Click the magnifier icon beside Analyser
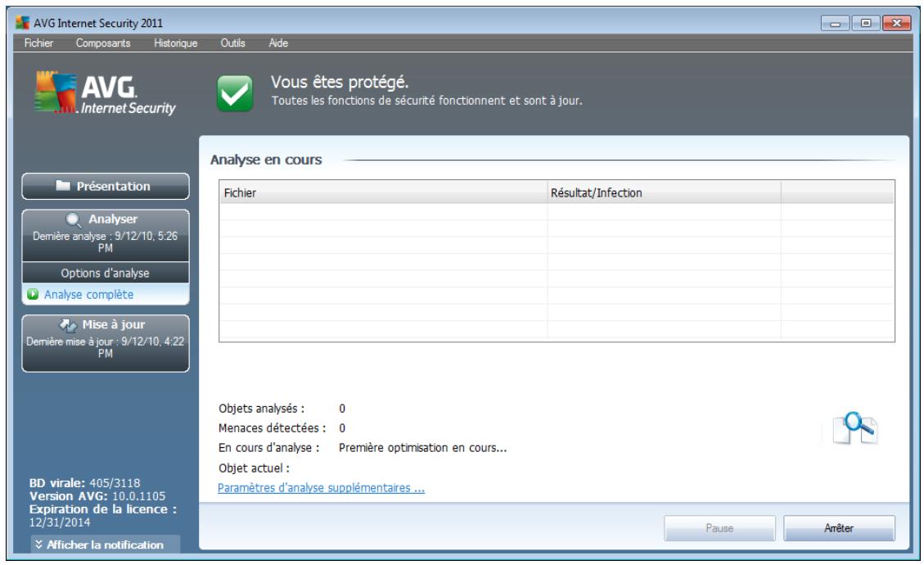This screenshot has width=924, height=565. click(73, 219)
